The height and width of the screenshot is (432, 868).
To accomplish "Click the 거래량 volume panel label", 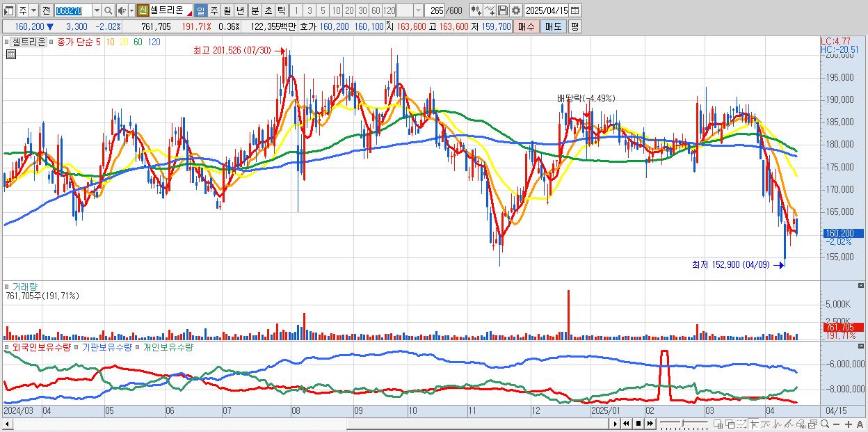I will [x=25, y=286].
